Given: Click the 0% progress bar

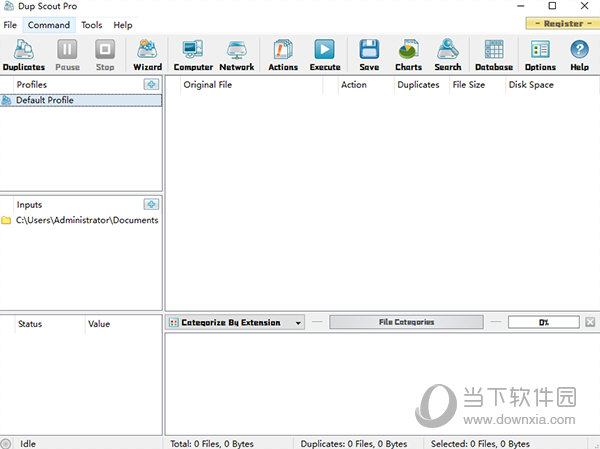Looking at the screenshot, I should pos(543,322).
